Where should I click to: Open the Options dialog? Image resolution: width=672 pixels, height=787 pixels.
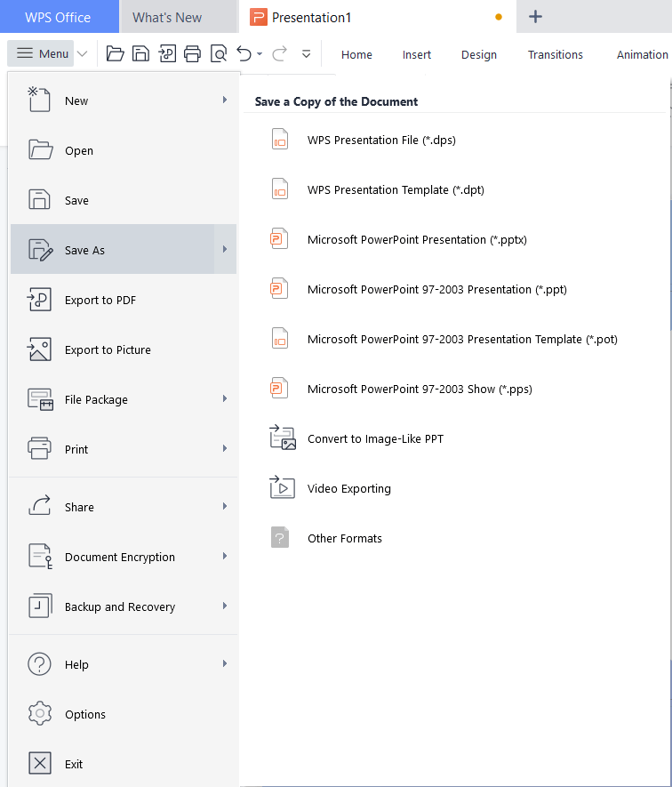85,714
